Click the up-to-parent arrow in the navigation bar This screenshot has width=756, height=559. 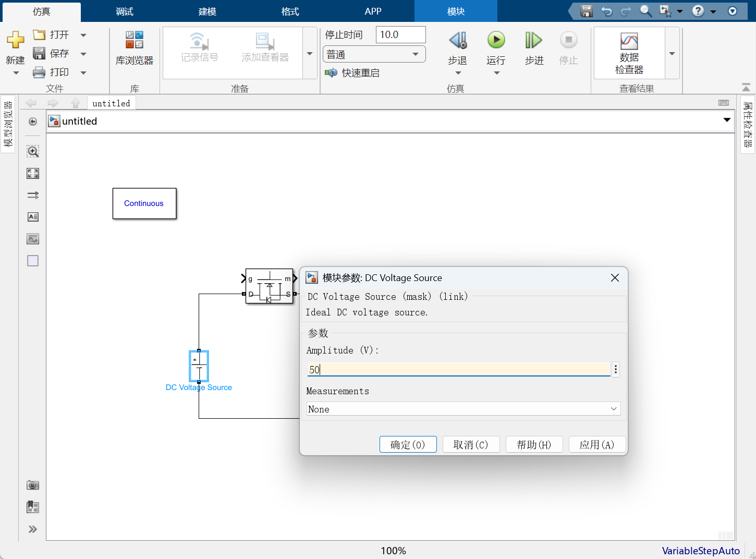76,103
